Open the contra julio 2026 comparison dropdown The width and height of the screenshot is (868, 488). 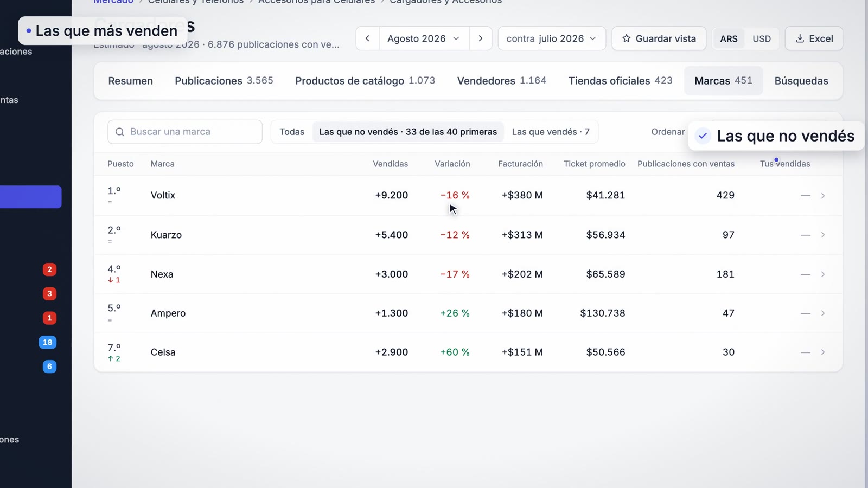tap(552, 38)
